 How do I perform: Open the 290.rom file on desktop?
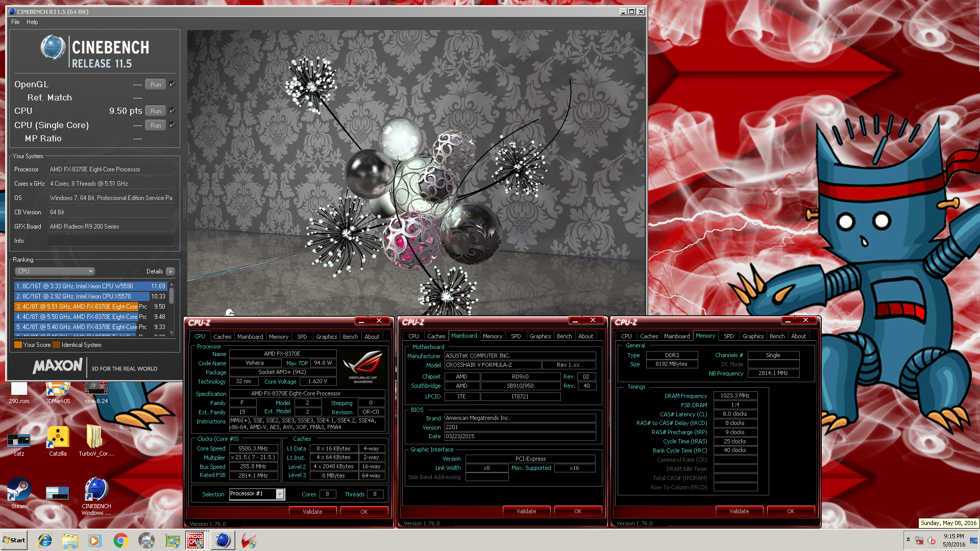click(x=19, y=393)
